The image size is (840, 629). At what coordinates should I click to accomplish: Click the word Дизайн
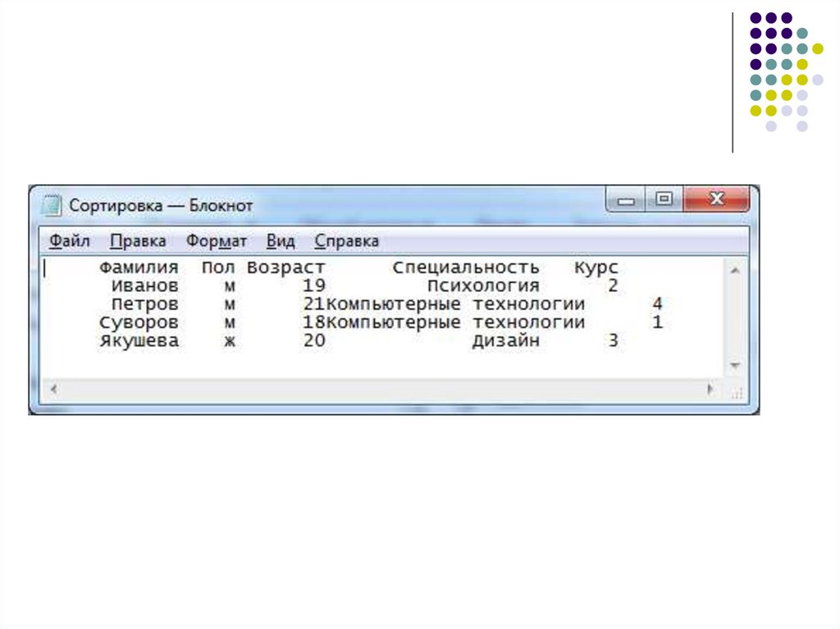(x=505, y=341)
